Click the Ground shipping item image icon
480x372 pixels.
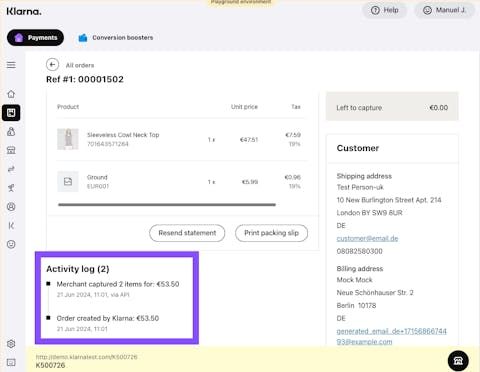(x=68, y=182)
